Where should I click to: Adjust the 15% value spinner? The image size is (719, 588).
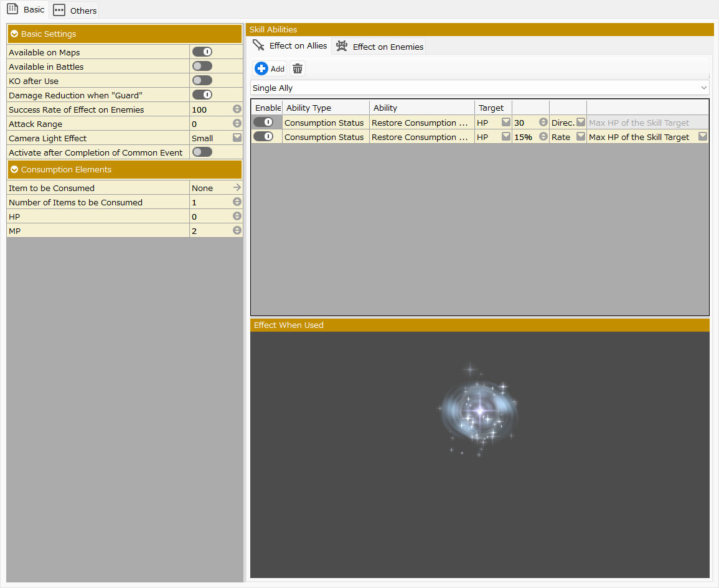tap(543, 137)
